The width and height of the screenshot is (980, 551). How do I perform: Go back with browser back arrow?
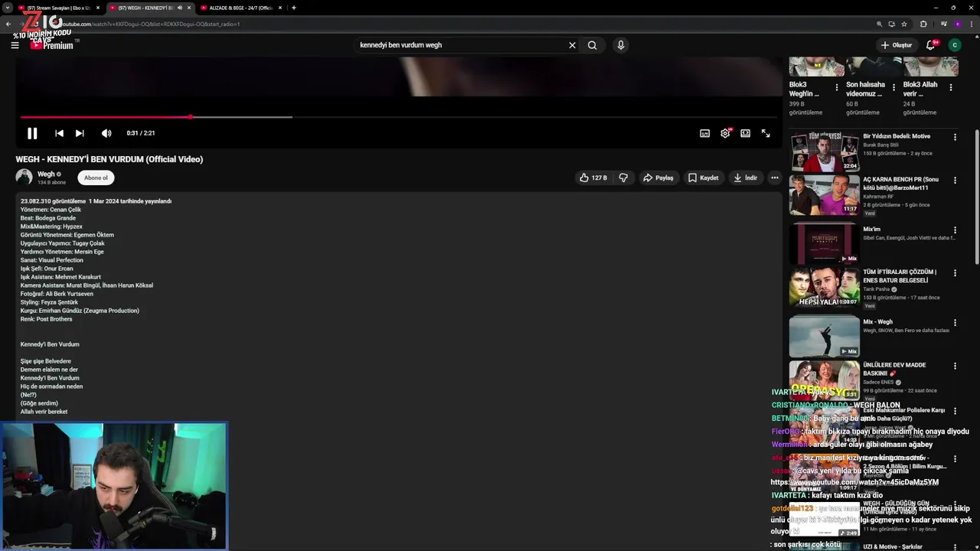(x=8, y=24)
